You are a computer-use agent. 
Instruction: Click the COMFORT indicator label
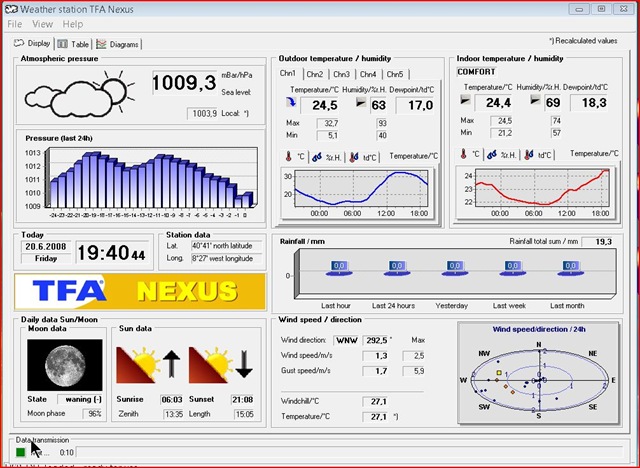coord(476,72)
